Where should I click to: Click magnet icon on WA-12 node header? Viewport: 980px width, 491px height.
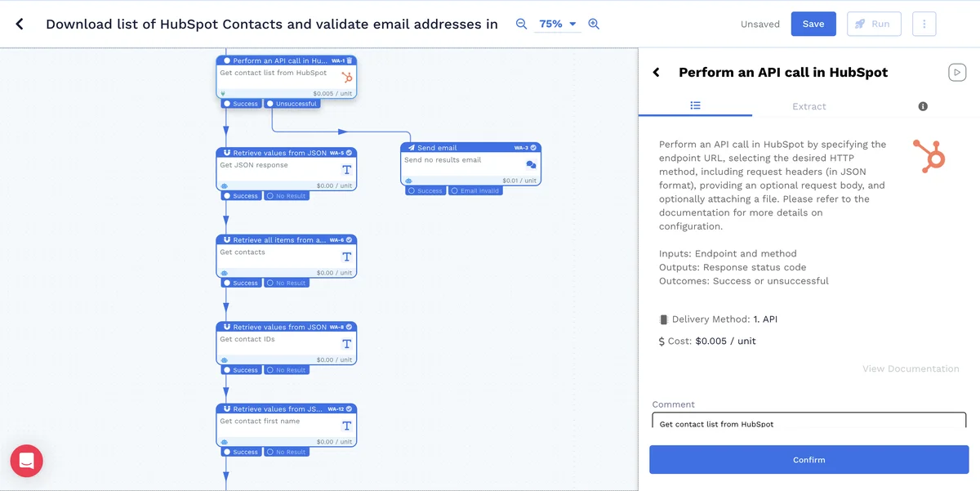pos(226,409)
